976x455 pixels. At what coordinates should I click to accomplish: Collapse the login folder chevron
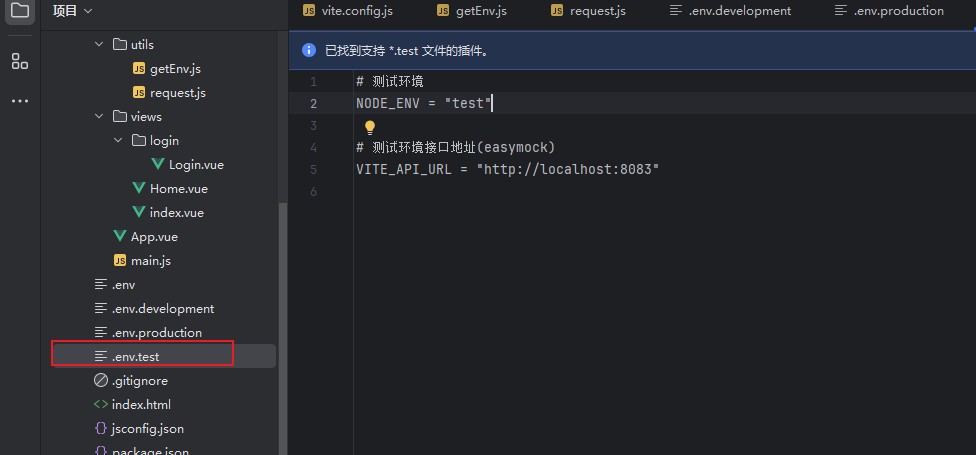(118, 141)
